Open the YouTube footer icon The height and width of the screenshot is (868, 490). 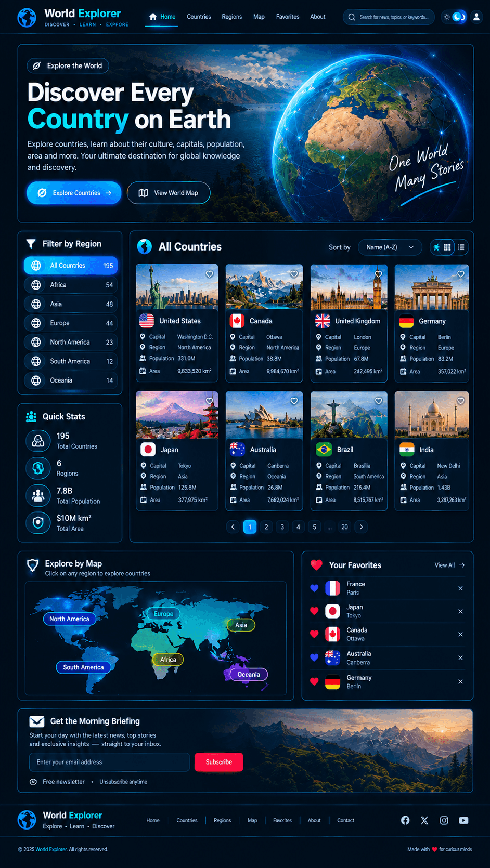[x=463, y=820]
